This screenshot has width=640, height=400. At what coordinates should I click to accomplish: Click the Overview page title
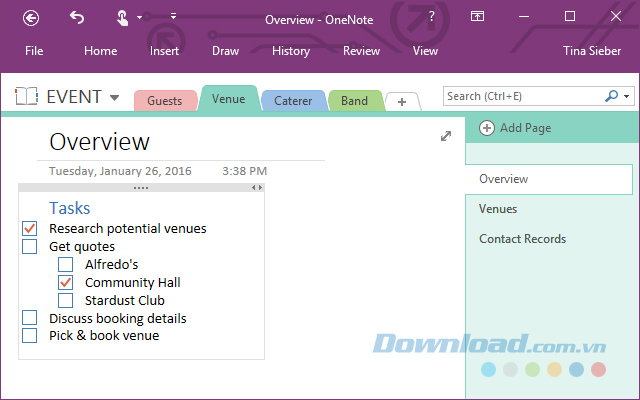pos(100,142)
